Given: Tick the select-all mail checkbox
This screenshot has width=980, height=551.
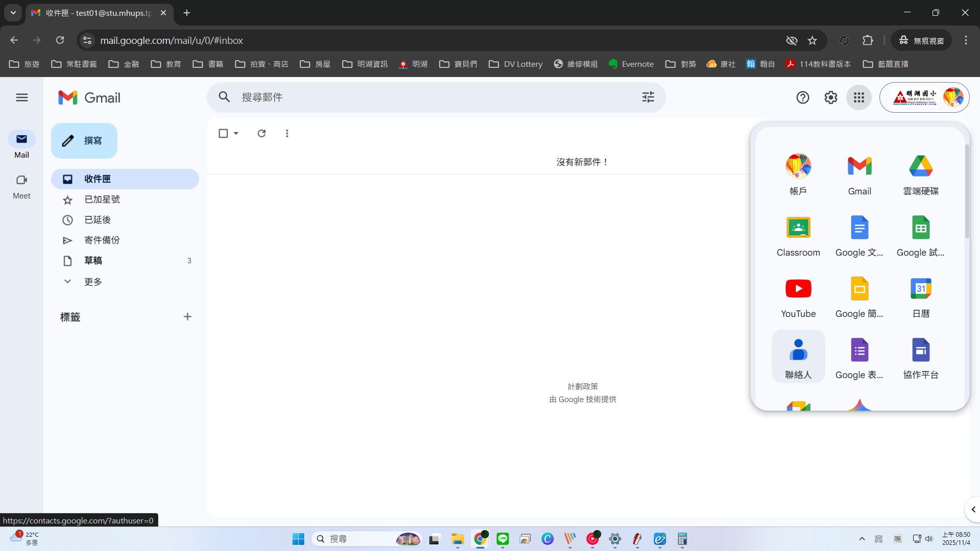Looking at the screenshot, I should coord(223,133).
